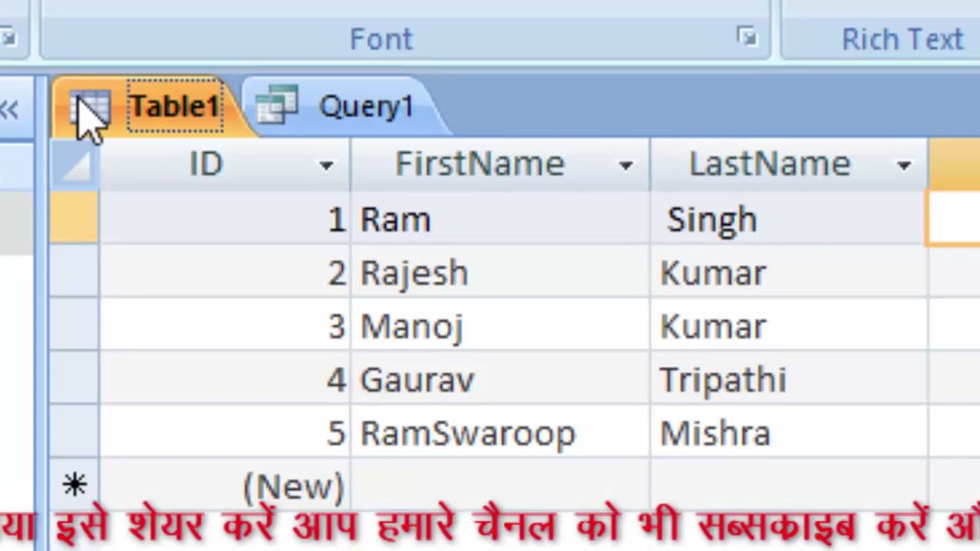Select the row selector for Ram Singh

point(74,218)
